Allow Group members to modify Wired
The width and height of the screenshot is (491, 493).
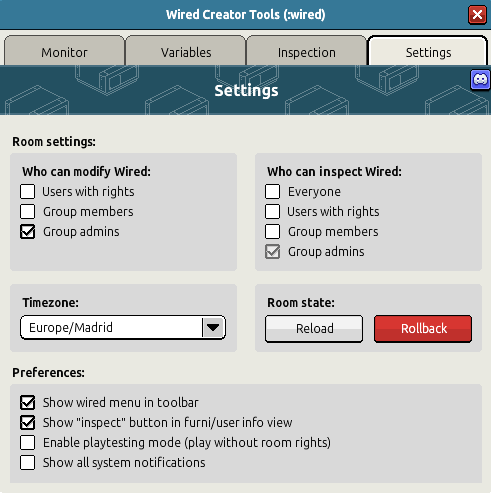[x=27, y=212]
